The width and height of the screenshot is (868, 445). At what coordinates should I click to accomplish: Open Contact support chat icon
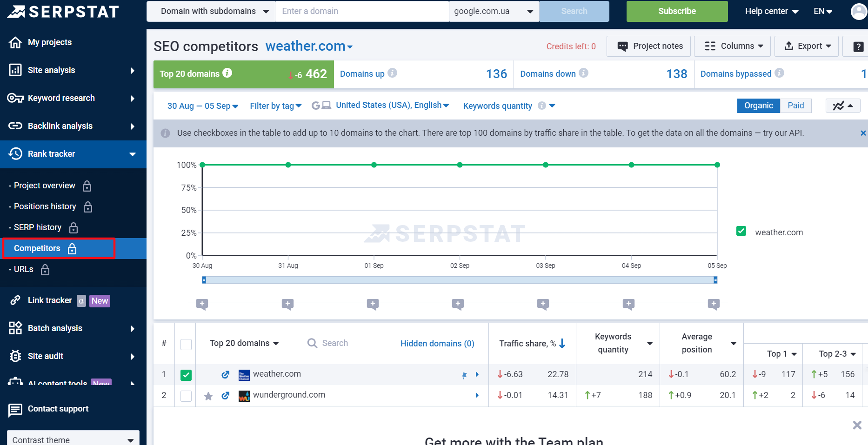tap(15, 410)
